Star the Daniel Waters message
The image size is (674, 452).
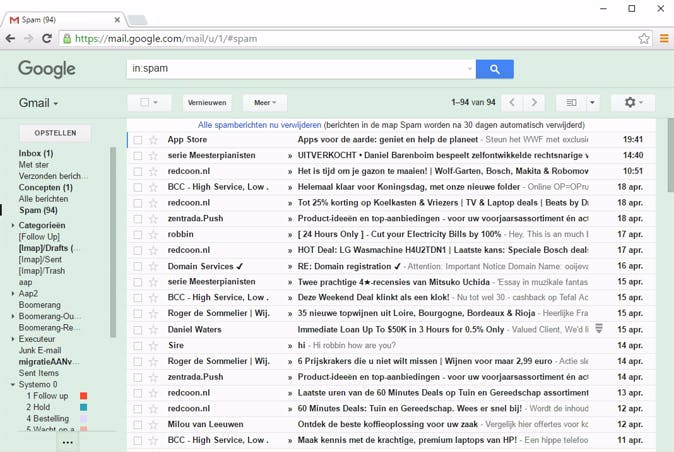153,330
